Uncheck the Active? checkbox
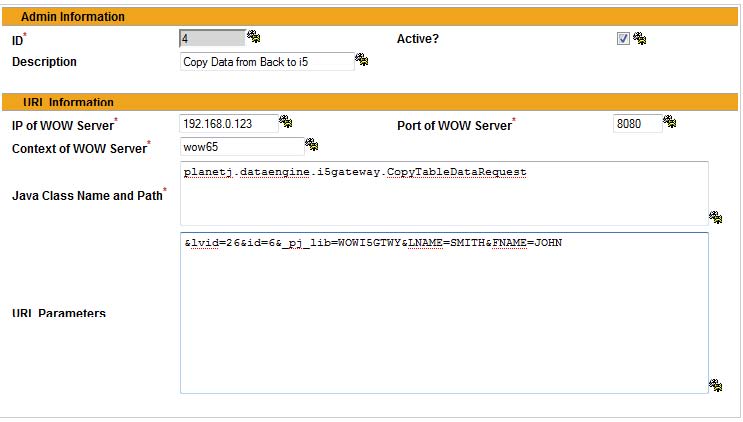Viewport: 743px width, 422px height. pos(623,38)
